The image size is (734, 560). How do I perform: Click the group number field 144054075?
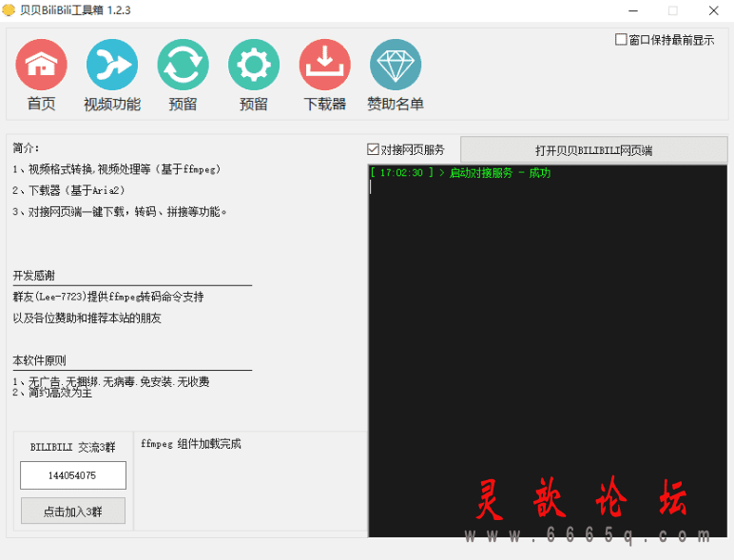(73, 475)
